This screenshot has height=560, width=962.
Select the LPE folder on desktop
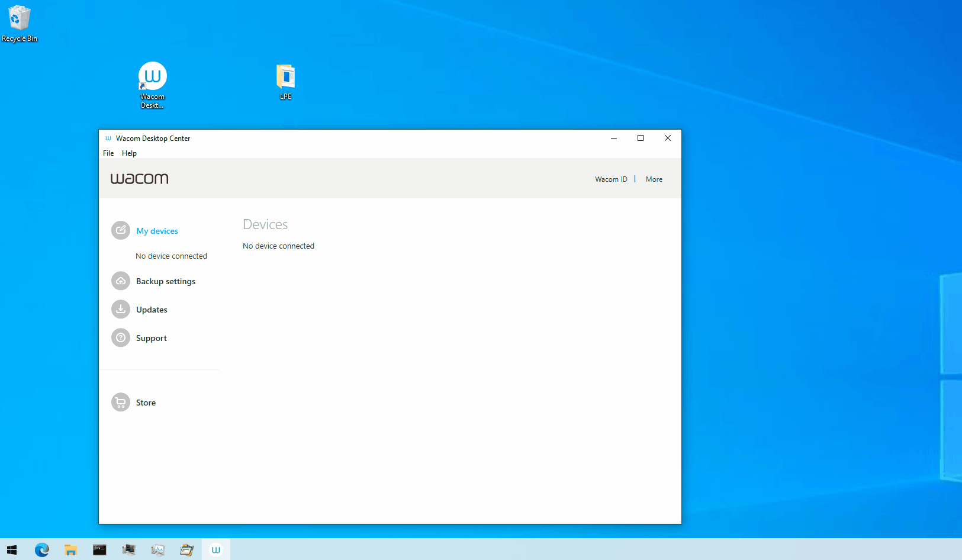pyautogui.click(x=285, y=82)
